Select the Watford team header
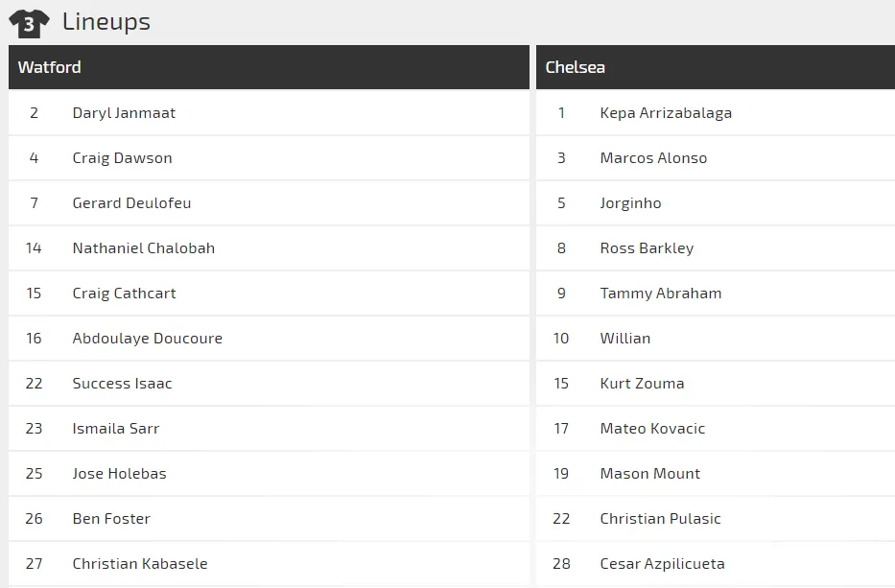Image resolution: width=895 pixels, height=588 pixels. pos(50,67)
